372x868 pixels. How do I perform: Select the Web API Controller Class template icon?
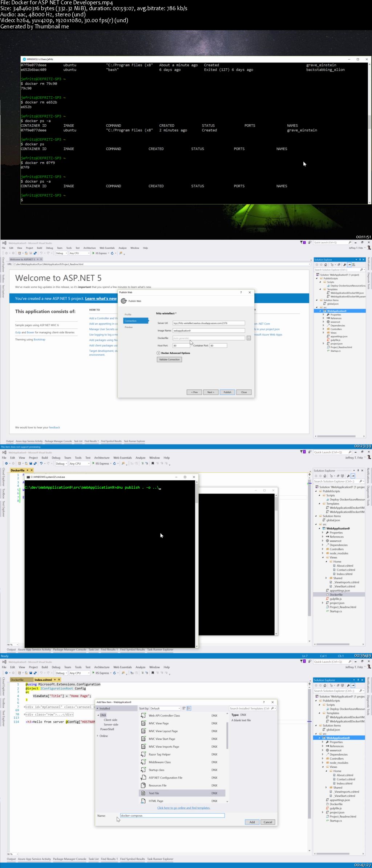(143, 715)
